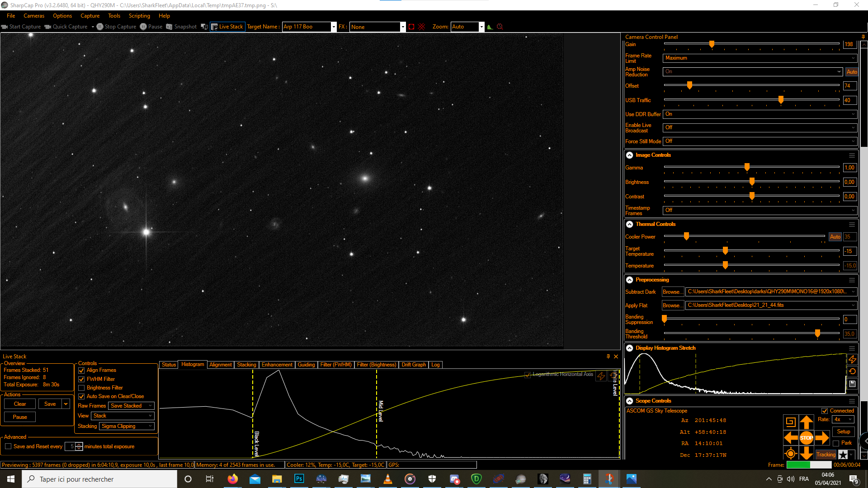The height and width of the screenshot is (488, 868).
Task: Toggle Auto Save on Clear/Close
Action: [x=81, y=396]
